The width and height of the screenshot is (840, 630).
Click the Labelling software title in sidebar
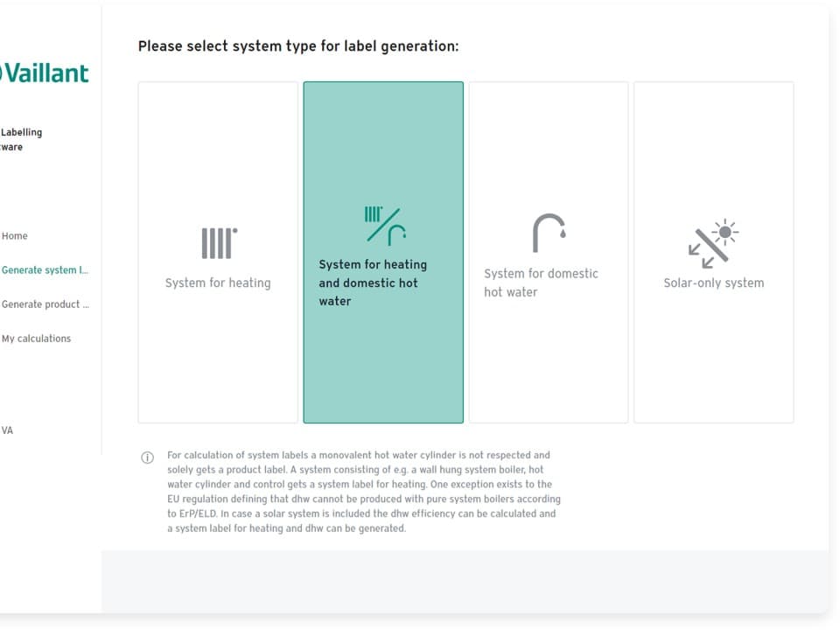(x=21, y=139)
